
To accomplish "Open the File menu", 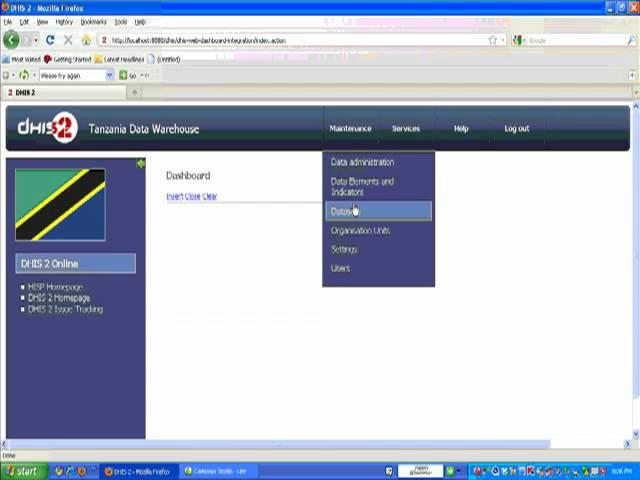I will pos(8,22).
